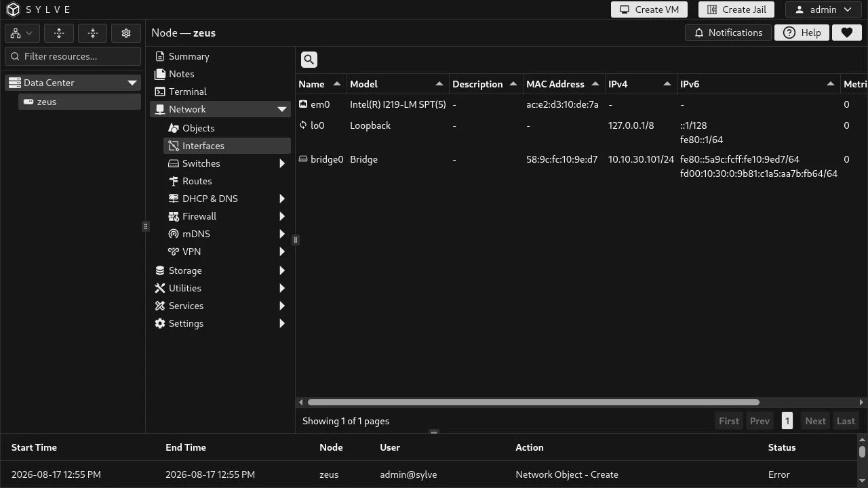This screenshot has width=868, height=488.
Task: Sort table by MAC Address column
Action: click(564, 84)
